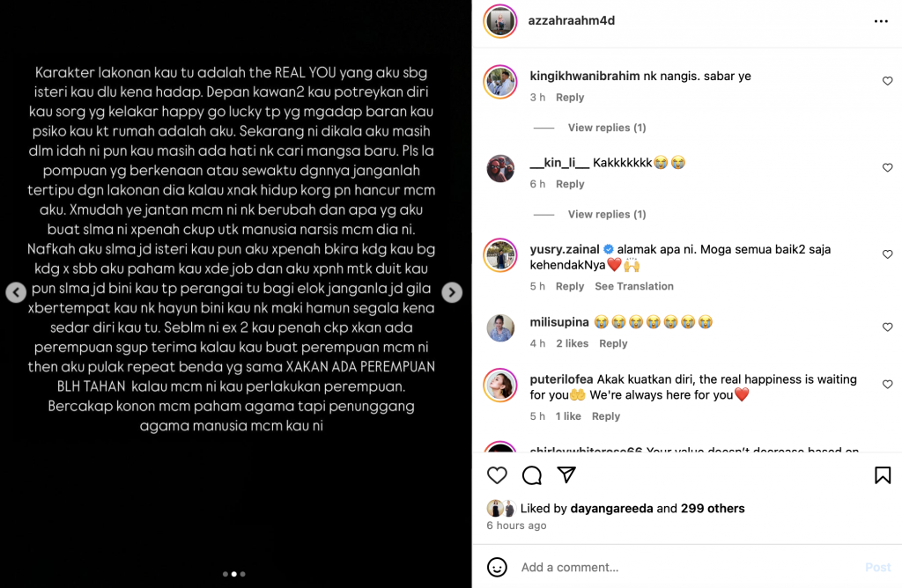
Task: Like the post with the heart icon
Action: 497,475
